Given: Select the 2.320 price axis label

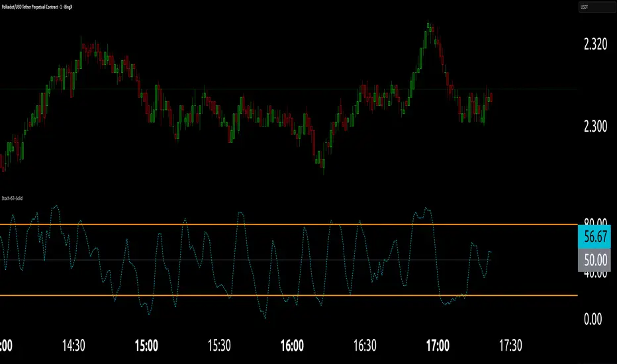Looking at the screenshot, I should pyautogui.click(x=595, y=44).
